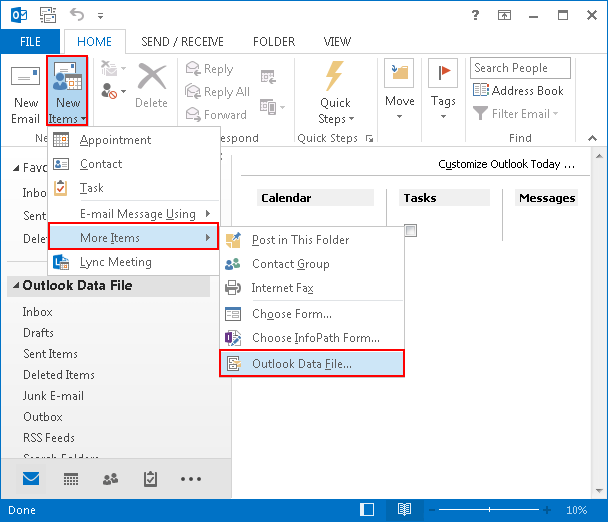Image resolution: width=608 pixels, height=522 pixels.
Task: Select Choose InfoPath Form... option
Action: [312, 338]
